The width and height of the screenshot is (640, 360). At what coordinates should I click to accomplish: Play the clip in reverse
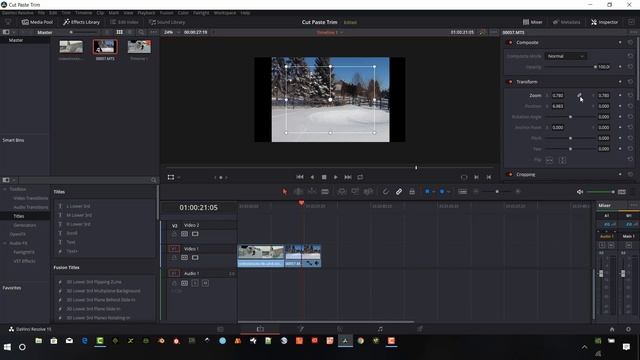click(312, 177)
